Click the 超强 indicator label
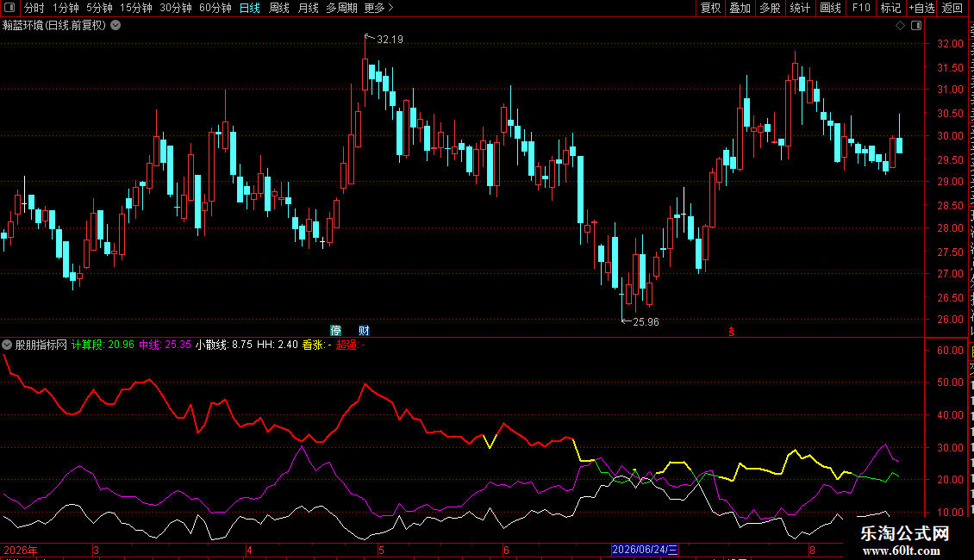Image resolution: width=974 pixels, height=560 pixels. [350, 345]
